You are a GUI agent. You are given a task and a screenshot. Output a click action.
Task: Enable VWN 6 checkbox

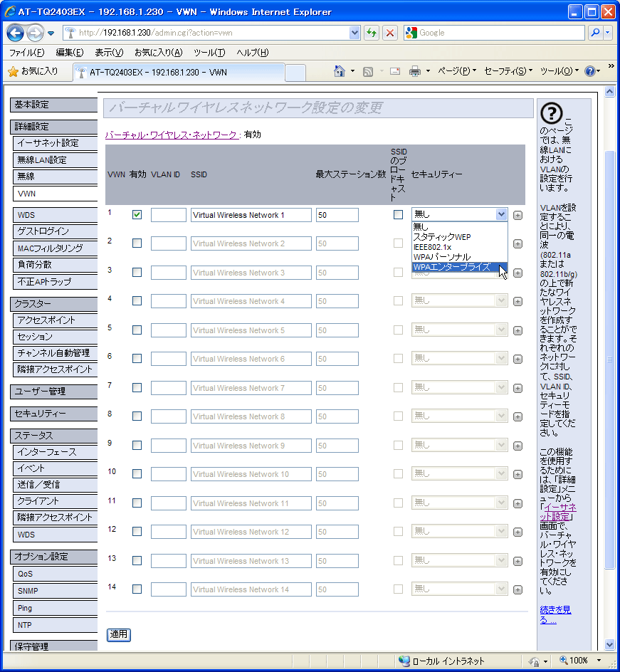tap(137, 359)
